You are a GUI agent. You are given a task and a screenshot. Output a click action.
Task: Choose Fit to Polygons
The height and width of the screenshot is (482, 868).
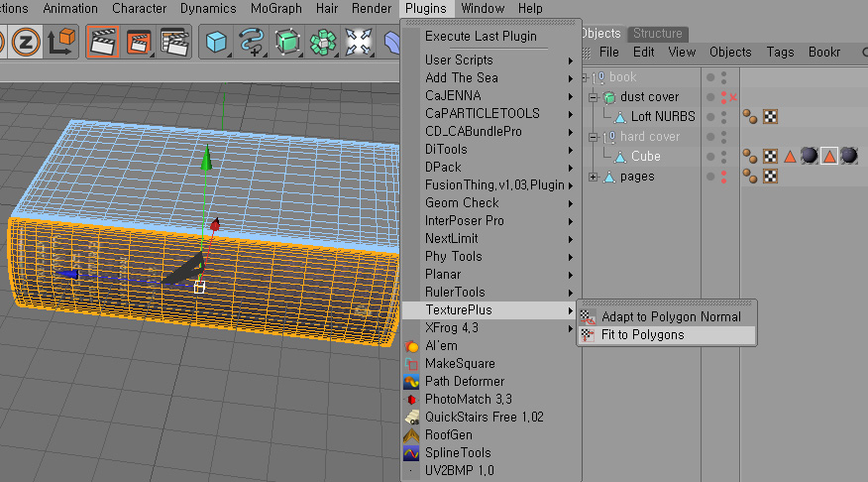[667, 335]
